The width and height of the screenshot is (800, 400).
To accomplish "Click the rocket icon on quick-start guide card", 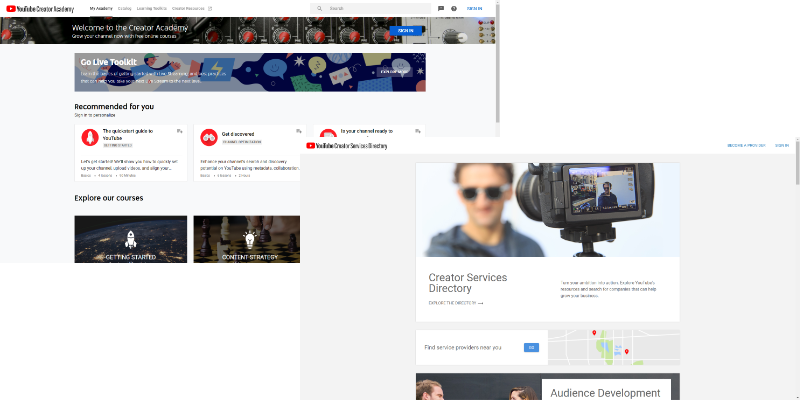I will (90, 137).
